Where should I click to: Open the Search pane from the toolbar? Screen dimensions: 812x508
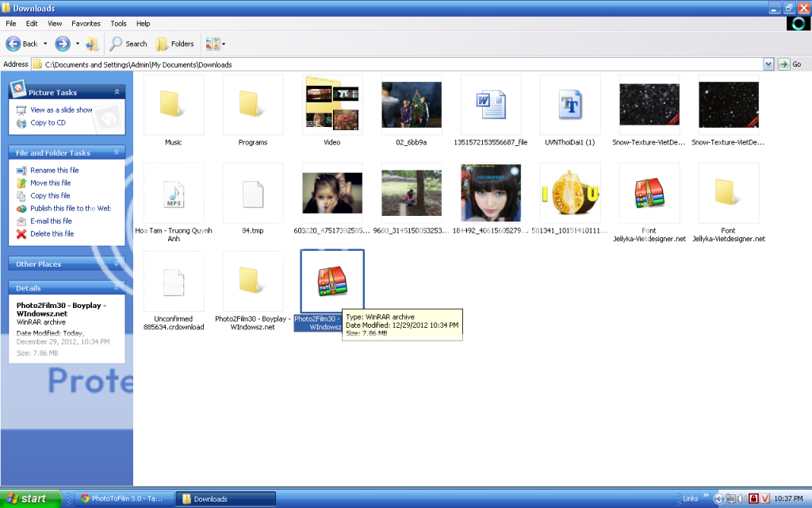pyautogui.click(x=128, y=44)
